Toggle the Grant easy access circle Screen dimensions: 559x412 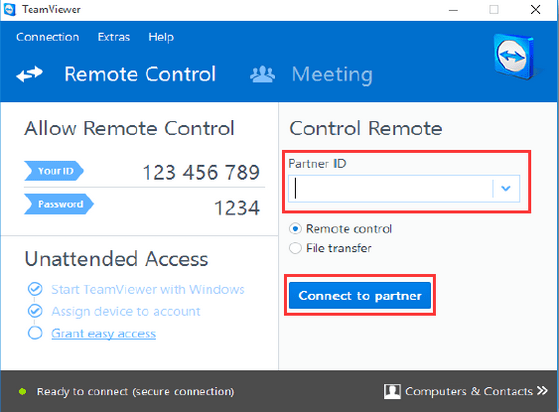coord(35,333)
